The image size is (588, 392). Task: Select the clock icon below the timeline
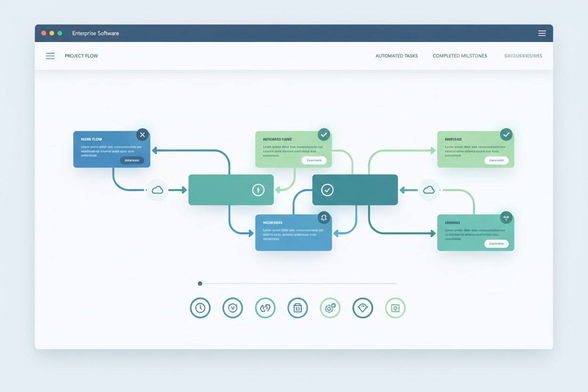point(200,308)
